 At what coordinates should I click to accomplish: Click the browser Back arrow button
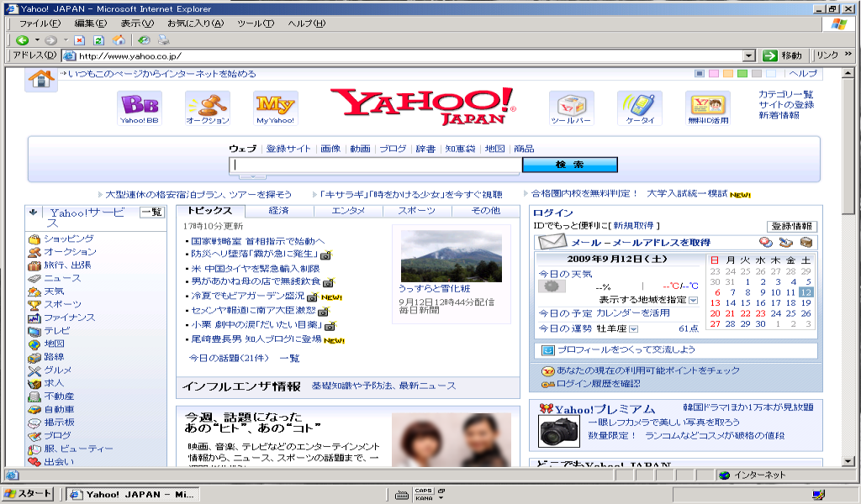coord(22,40)
